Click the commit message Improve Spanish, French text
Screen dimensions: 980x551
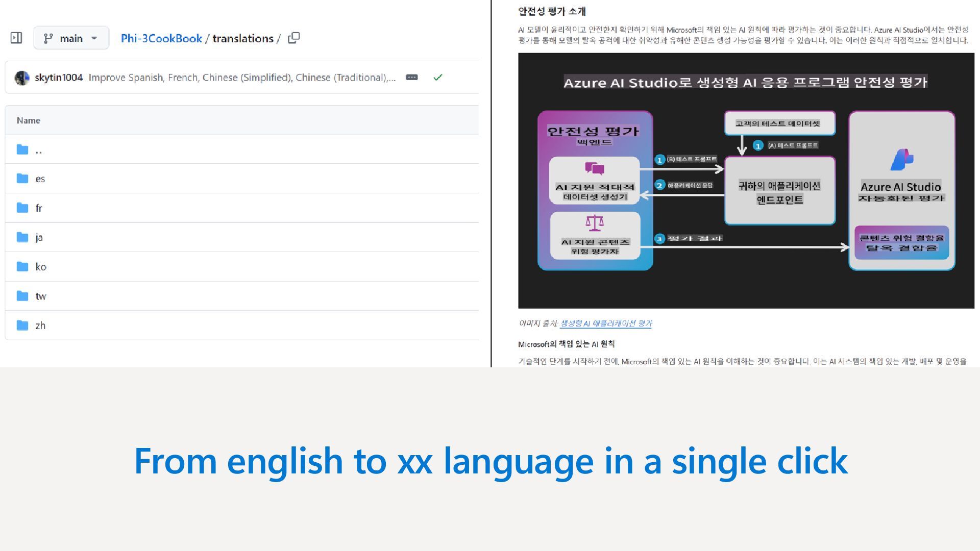tap(241, 78)
